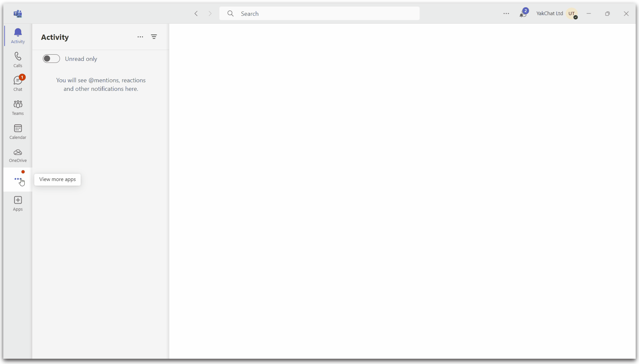Open the Calendar icon in sidebar
Screen dimensions: 639x364
(17, 131)
